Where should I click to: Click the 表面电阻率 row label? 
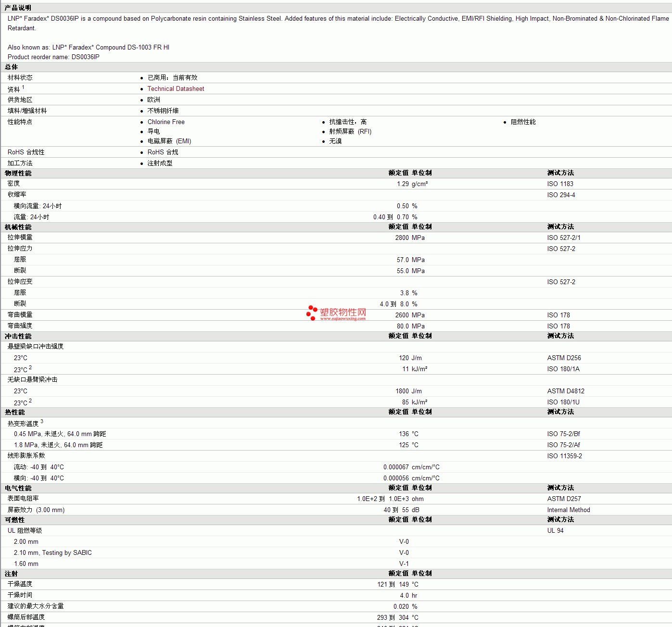(23, 499)
